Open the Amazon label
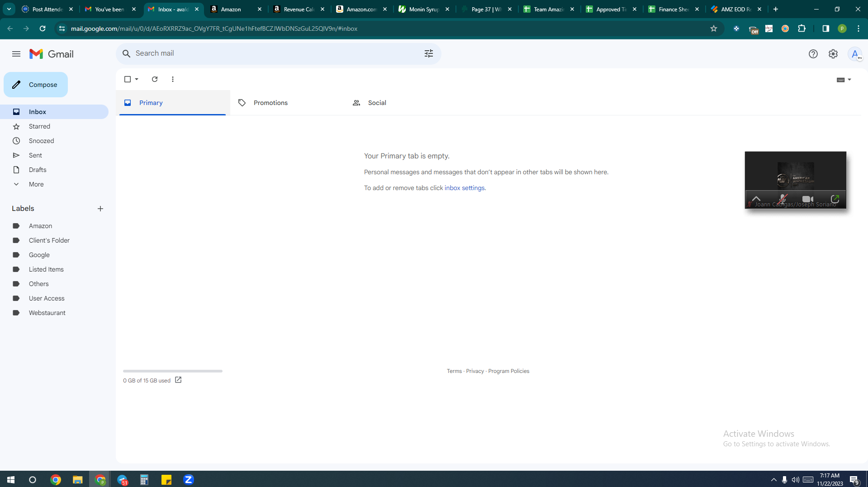The height and width of the screenshot is (487, 868). click(54, 226)
